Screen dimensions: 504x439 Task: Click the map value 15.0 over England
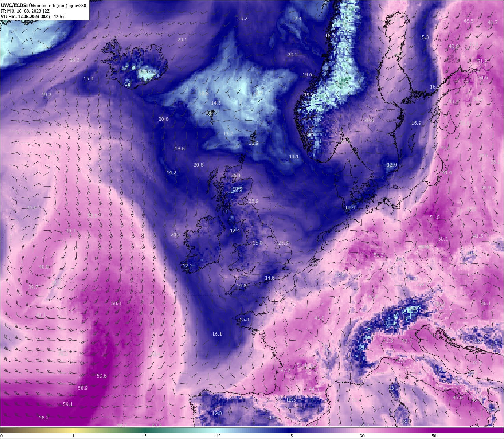pyautogui.click(x=258, y=243)
